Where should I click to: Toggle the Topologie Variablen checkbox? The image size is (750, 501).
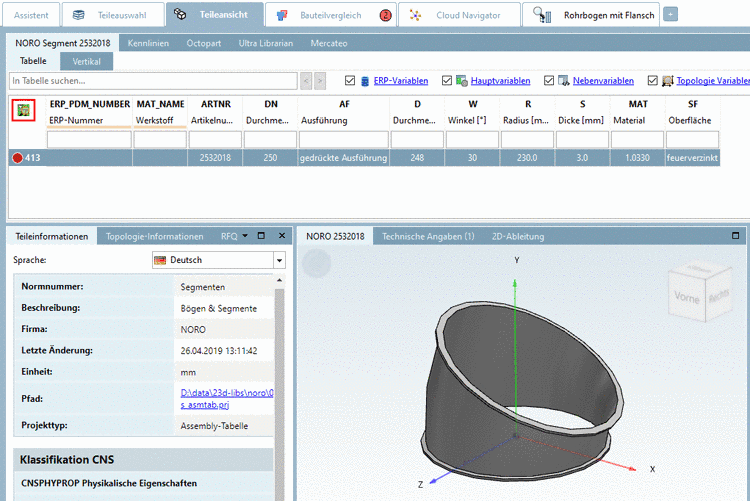(652, 80)
